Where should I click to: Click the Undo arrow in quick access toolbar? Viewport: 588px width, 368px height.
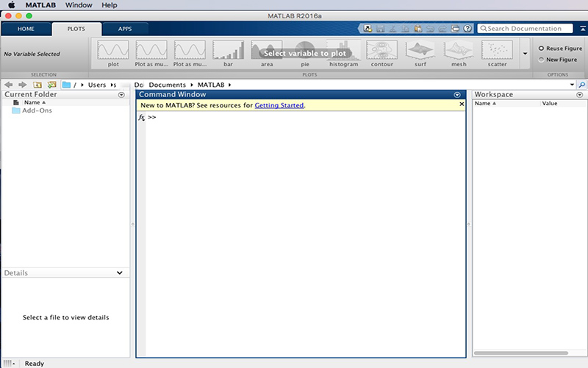(x=430, y=29)
